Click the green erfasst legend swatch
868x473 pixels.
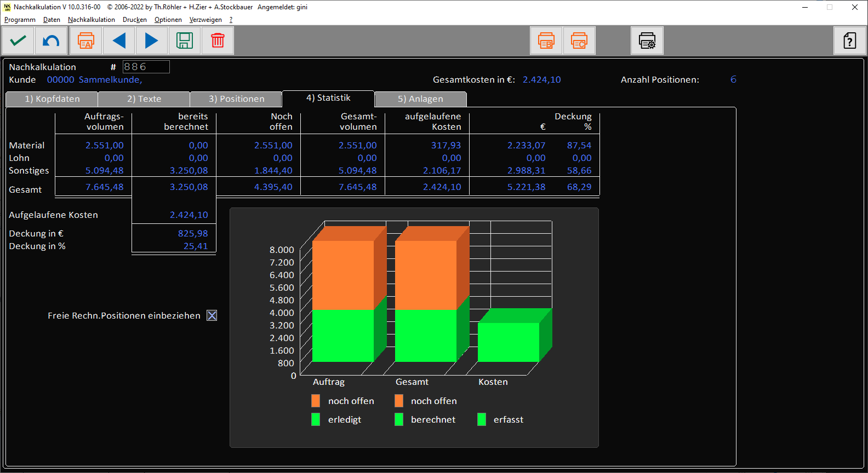point(482,419)
